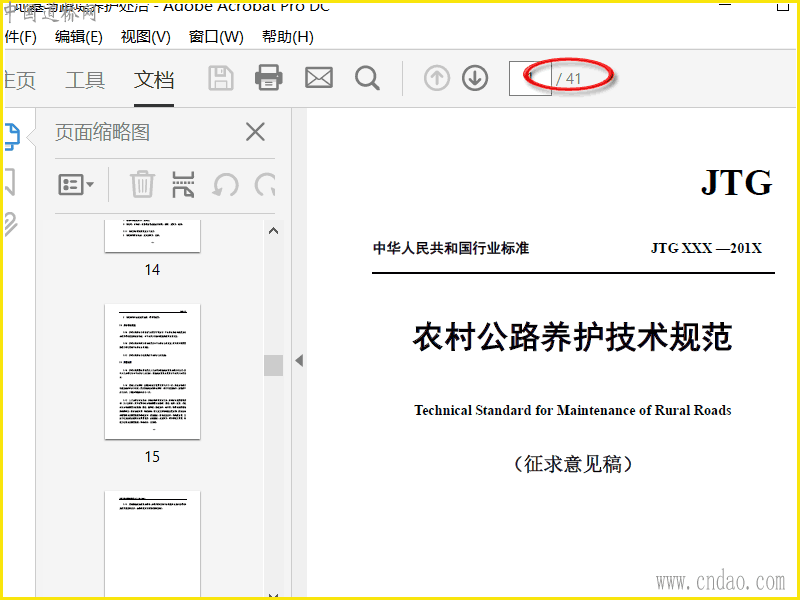Go to previous page arrow
The width and height of the screenshot is (800, 600).
pos(437,78)
